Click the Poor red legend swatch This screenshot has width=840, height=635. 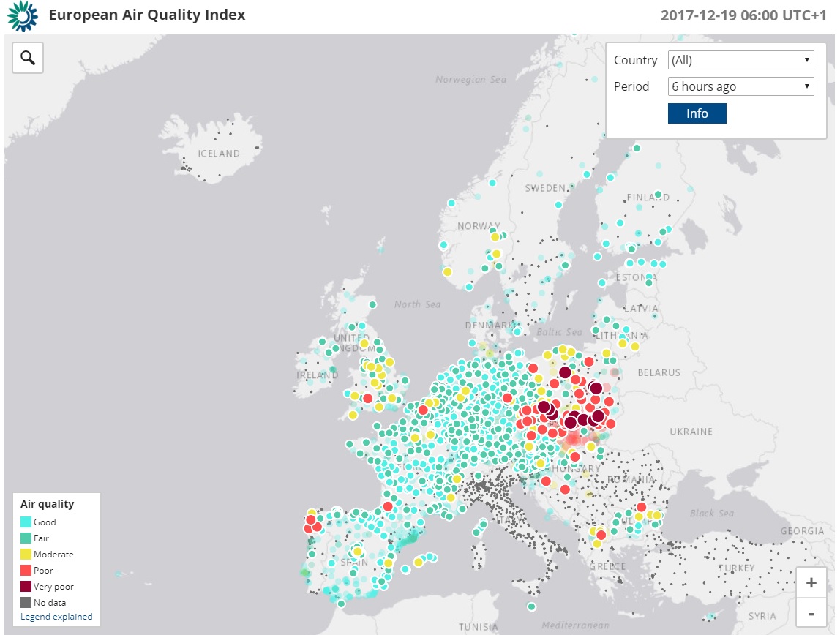tap(26, 571)
